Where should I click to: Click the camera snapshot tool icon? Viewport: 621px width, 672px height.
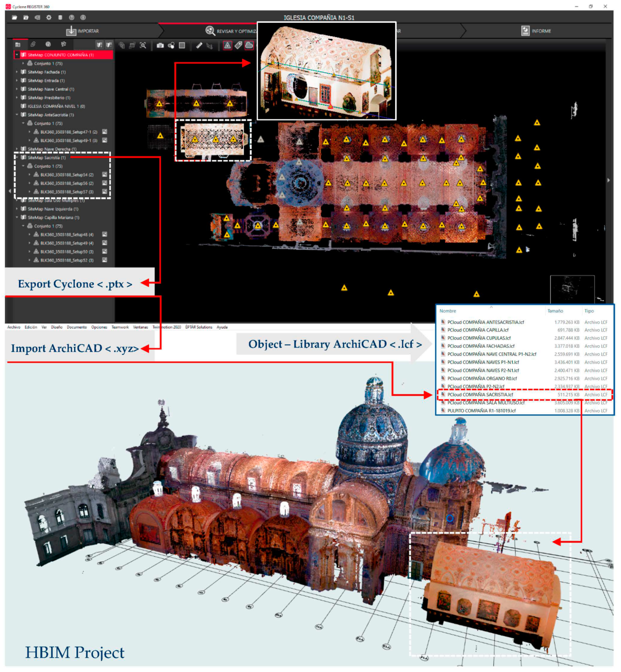[x=160, y=45]
